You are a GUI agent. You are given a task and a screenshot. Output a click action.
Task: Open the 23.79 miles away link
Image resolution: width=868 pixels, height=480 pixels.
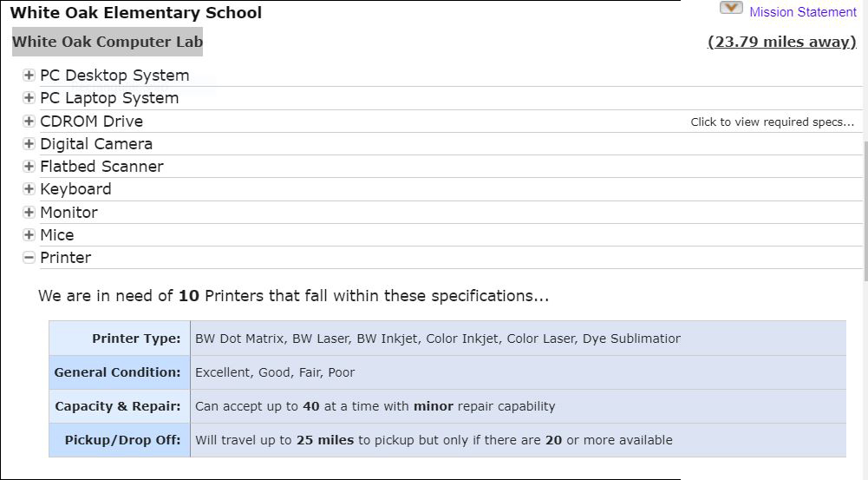pos(782,42)
